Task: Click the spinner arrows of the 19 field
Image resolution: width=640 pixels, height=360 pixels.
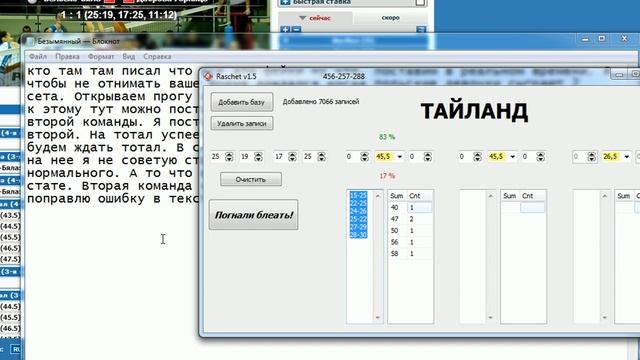Action: pyautogui.click(x=258, y=157)
